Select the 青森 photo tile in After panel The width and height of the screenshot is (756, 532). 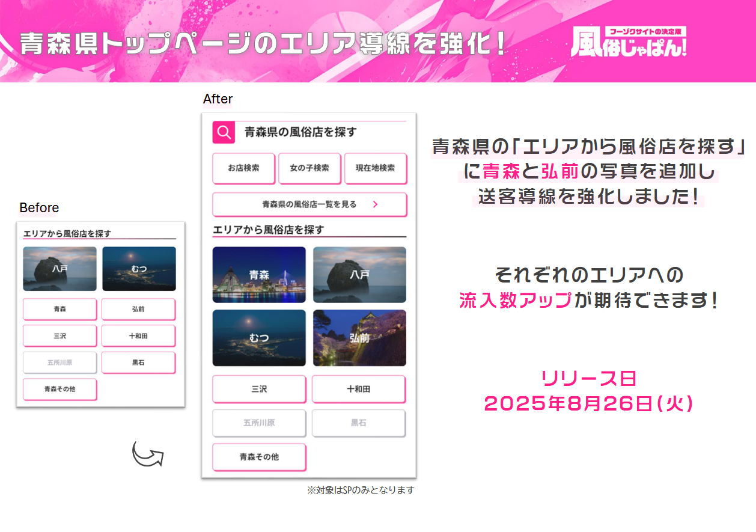click(259, 275)
